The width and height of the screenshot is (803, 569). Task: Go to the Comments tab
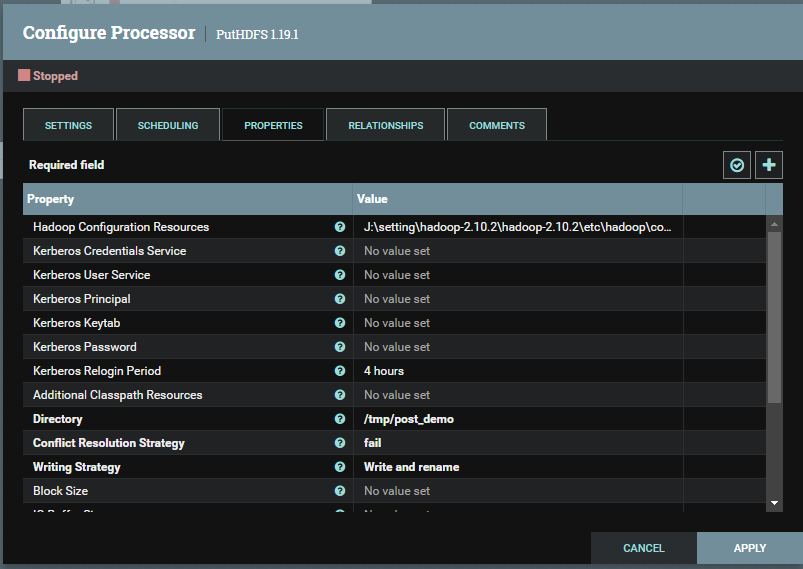pos(497,125)
